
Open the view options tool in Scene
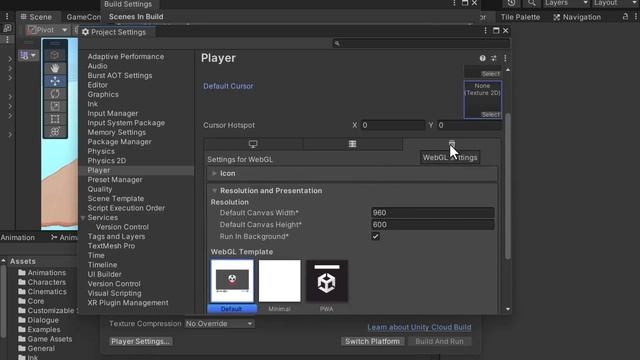coord(55,56)
